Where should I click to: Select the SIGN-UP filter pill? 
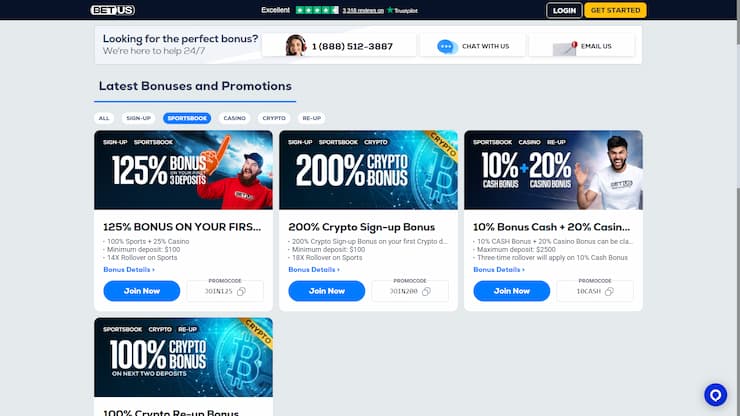[138, 118]
